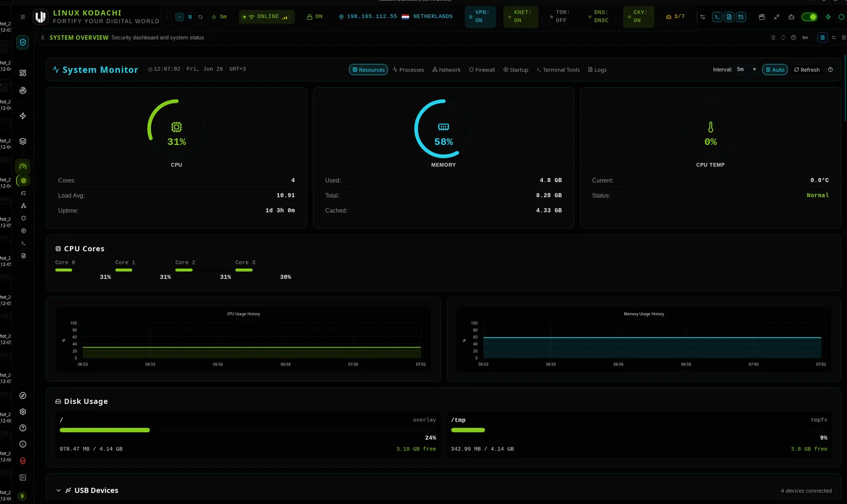Image resolution: width=847 pixels, height=504 pixels.
Task: Click the Memory Usage History chart
Action: [x=644, y=340]
